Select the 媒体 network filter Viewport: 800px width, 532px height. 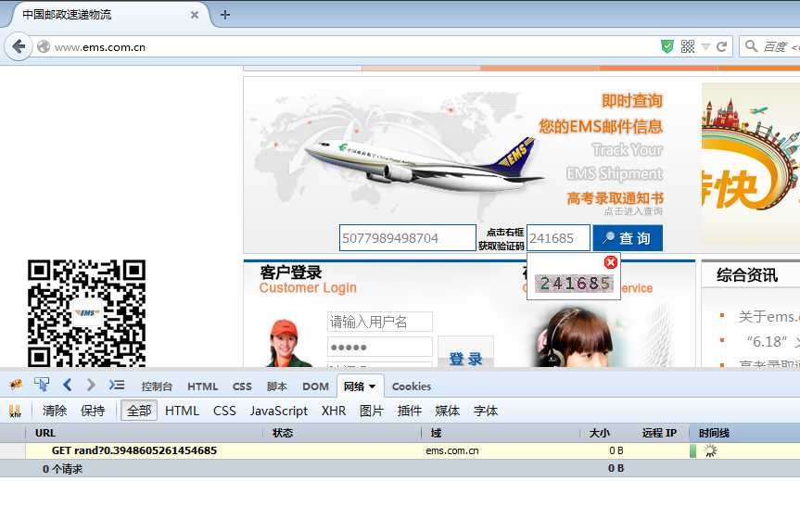[448, 411]
